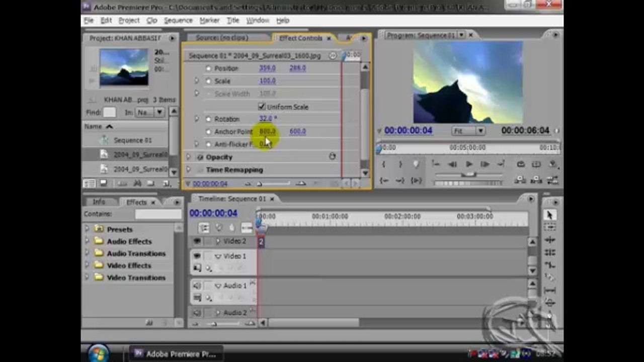Click Set In Point in Program monitor
Viewport: 644px width, 362px height.
coord(384,164)
